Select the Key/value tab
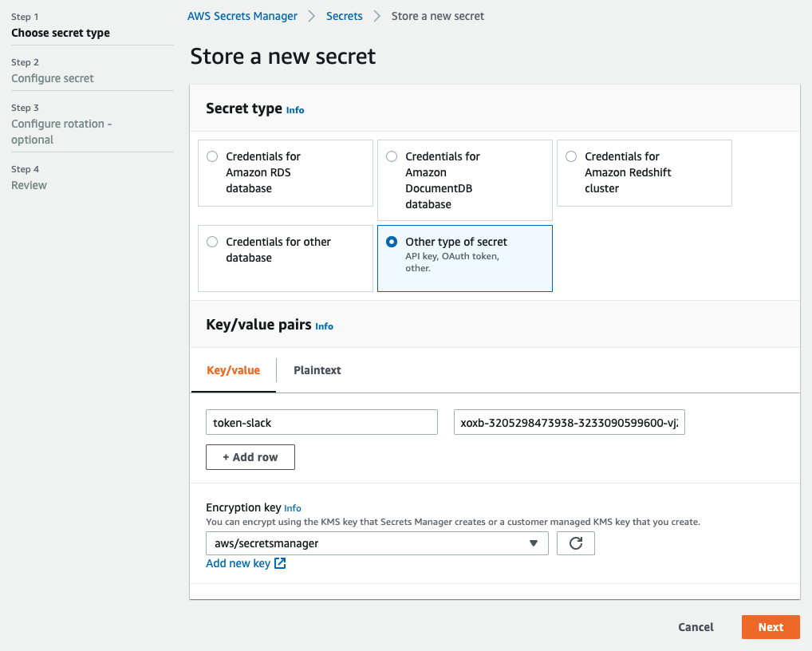812x651 pixels. [x=233, y=370]
